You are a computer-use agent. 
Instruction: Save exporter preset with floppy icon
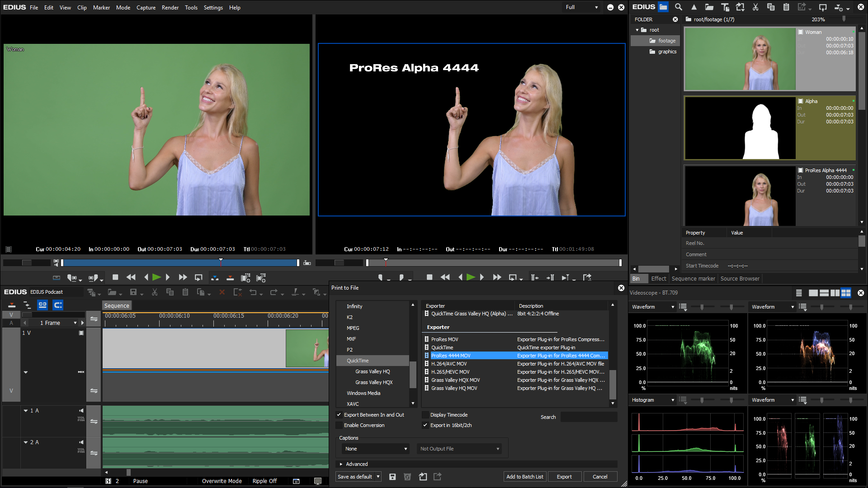click(x=392, y=477)
